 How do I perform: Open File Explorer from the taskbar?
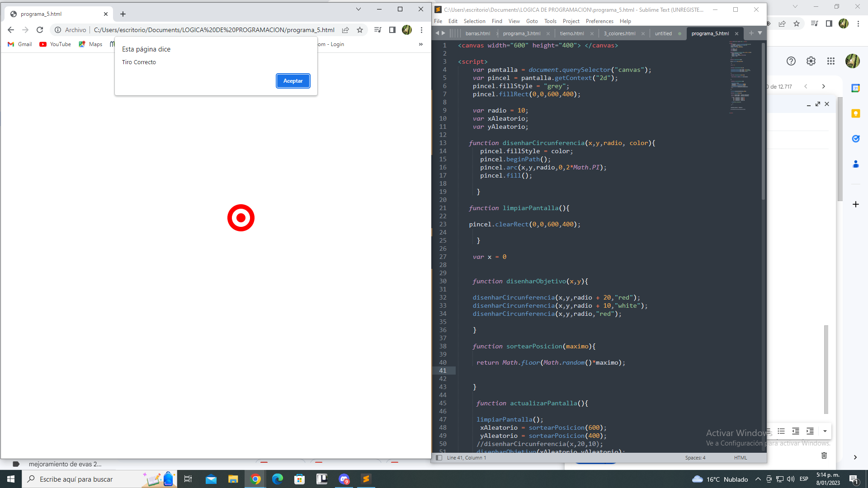pos(233,479)
